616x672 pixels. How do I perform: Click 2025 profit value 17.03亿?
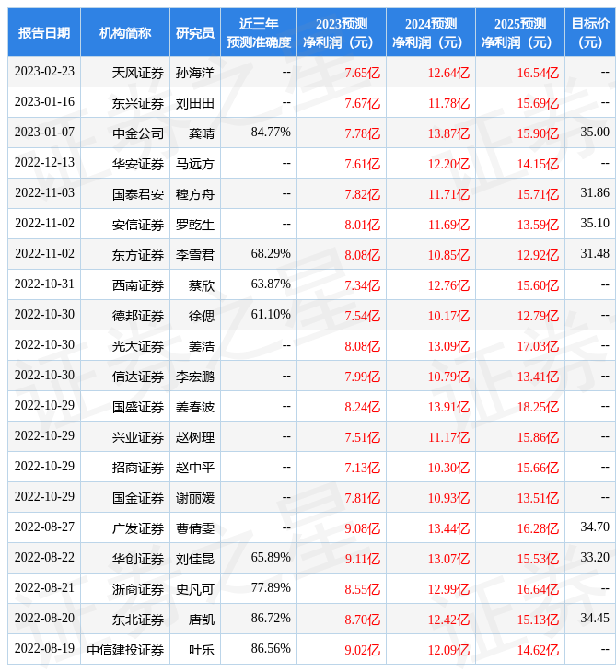[x=538, y=346]
